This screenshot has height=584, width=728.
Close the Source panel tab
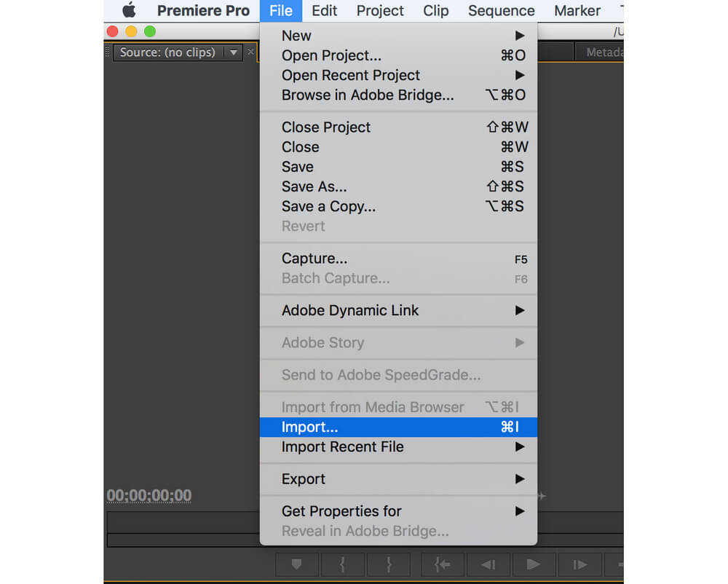point(251,52)
